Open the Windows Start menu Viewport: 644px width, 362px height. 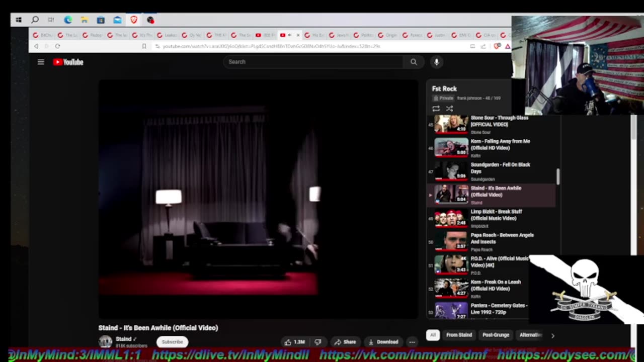(x=19, y=20)
